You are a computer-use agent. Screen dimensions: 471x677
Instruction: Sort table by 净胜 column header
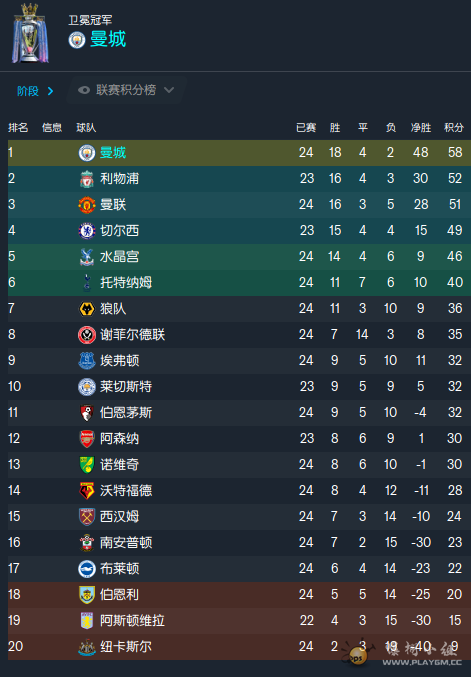pyautogui.click(x=420, y=128)
